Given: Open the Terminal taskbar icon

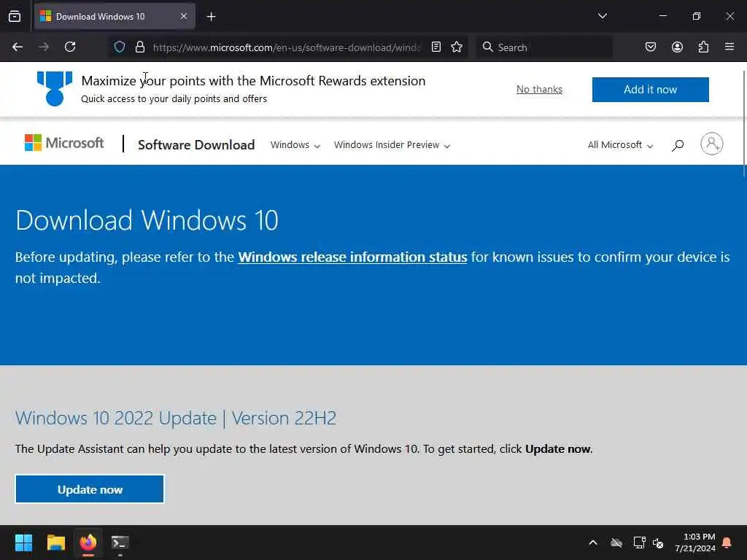Looking at the screenshot, I should pyautogui.click(x=120, y=542).
